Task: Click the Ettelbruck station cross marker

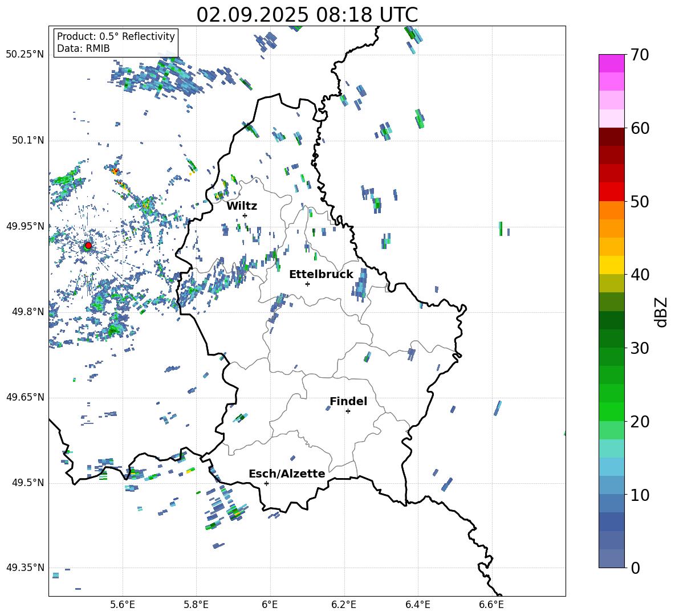Action: pyautogui.click(x=307, y=284)
